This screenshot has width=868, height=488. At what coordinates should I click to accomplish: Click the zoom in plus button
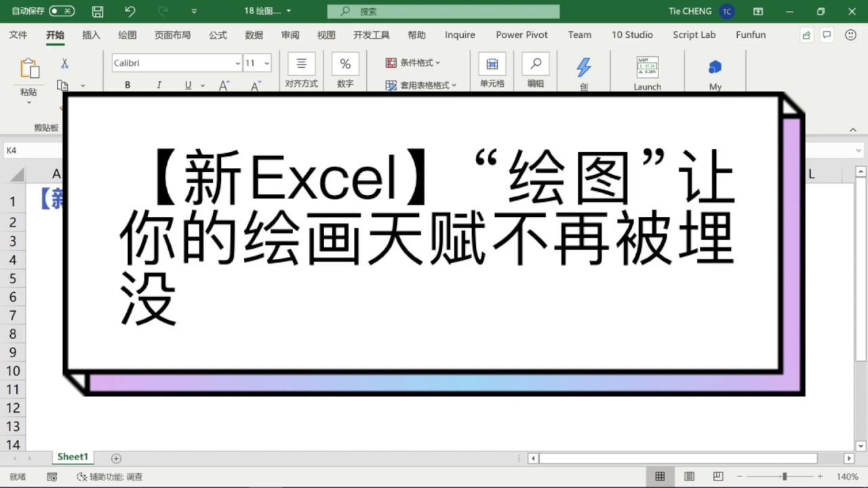[820, 477]
